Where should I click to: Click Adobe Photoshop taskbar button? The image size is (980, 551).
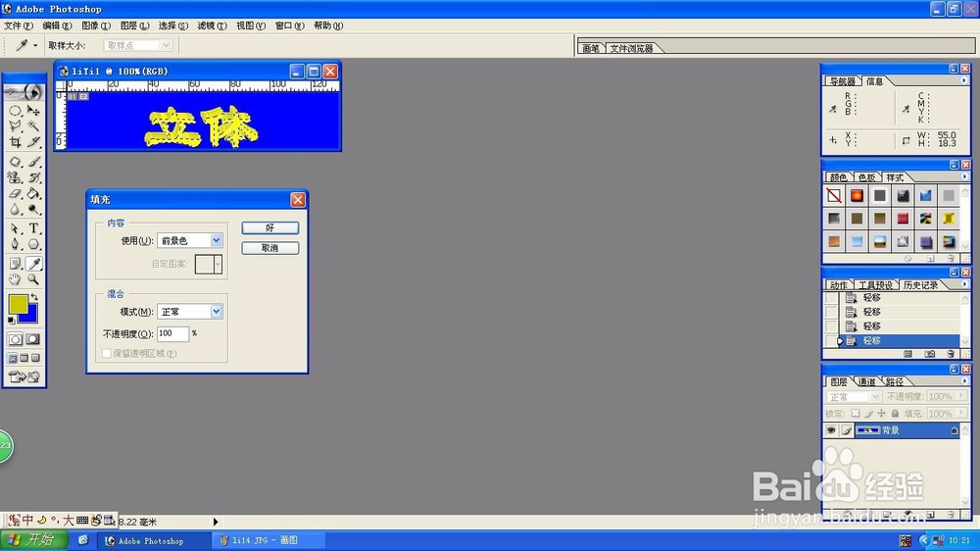click(153, 540)
